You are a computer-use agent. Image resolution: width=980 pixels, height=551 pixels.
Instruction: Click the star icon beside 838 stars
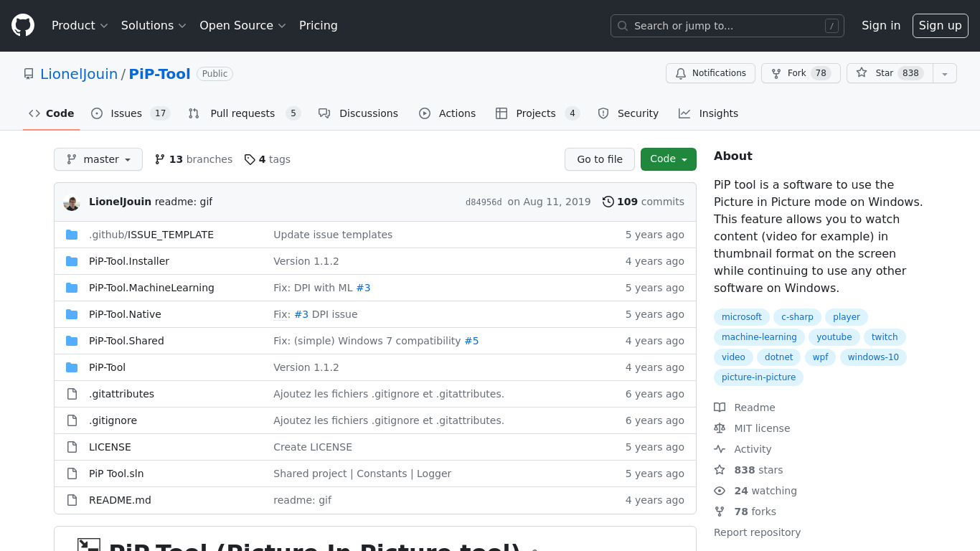pos(720,470)
